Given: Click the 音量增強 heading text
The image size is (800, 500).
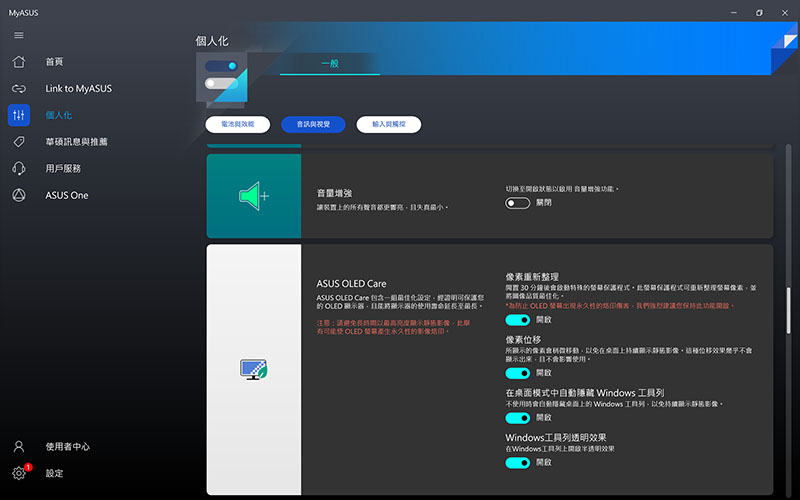Looking at the screenshot, I should click(x=334, y=193).
